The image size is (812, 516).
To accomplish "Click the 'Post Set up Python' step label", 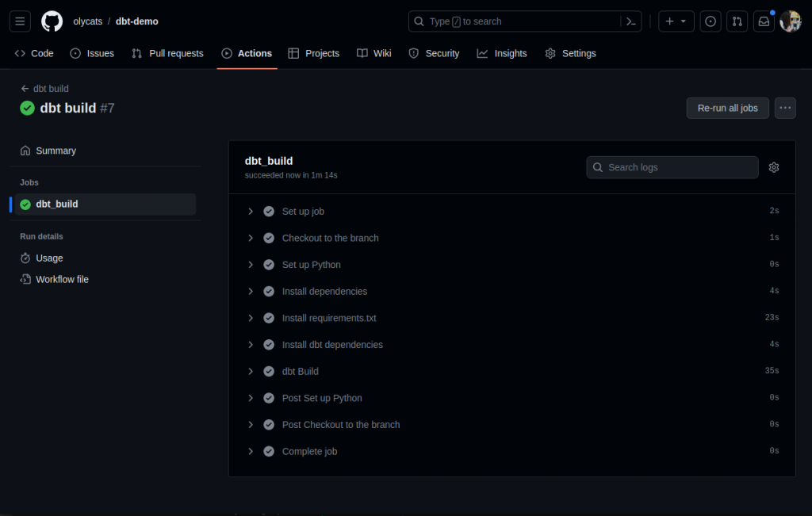I will [x=322, y=398].
